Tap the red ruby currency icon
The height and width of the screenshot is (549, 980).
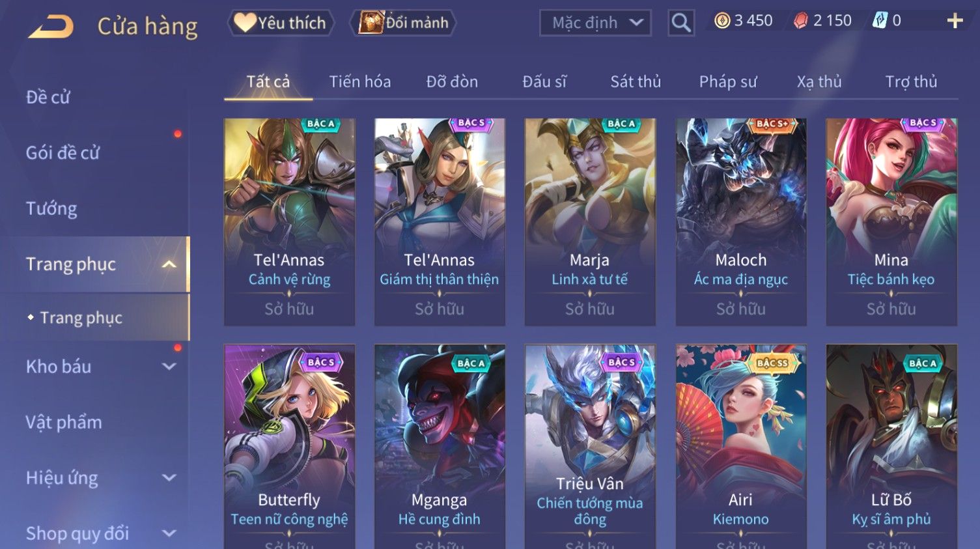[800, 21]
